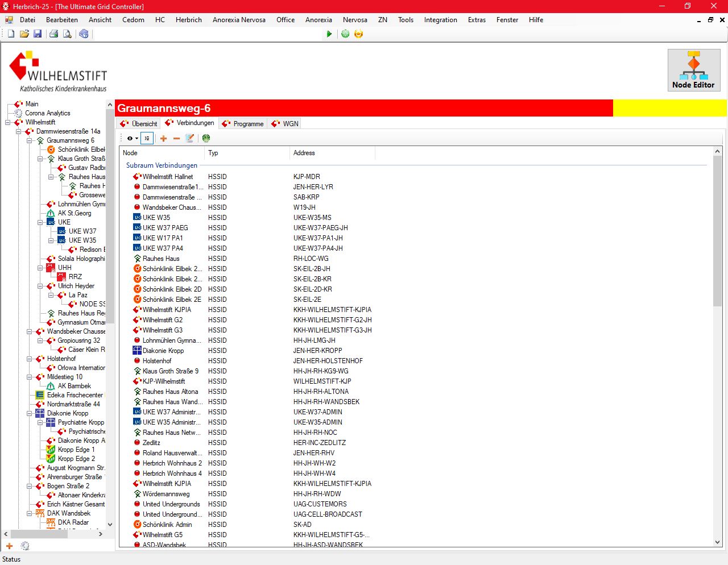
Task: Select the Zedlitz connection row
Action: [x=416, y=443]
